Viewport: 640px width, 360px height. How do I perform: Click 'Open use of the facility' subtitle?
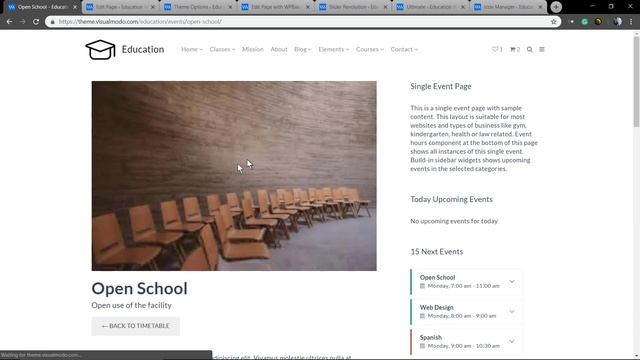[x=131, y=305]
